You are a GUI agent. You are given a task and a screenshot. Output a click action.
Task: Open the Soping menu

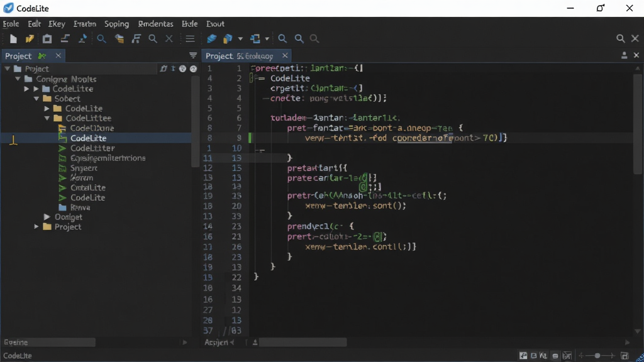[116, 24]
